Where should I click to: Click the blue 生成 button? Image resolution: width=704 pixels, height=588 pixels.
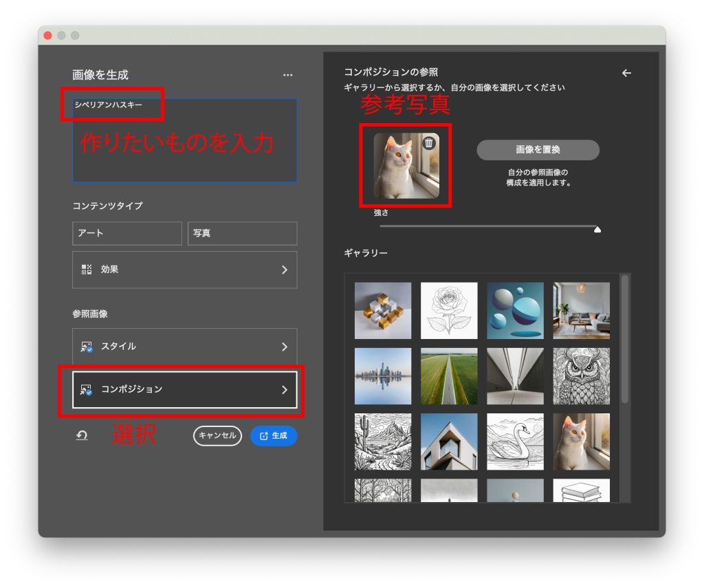click(274, 436)
